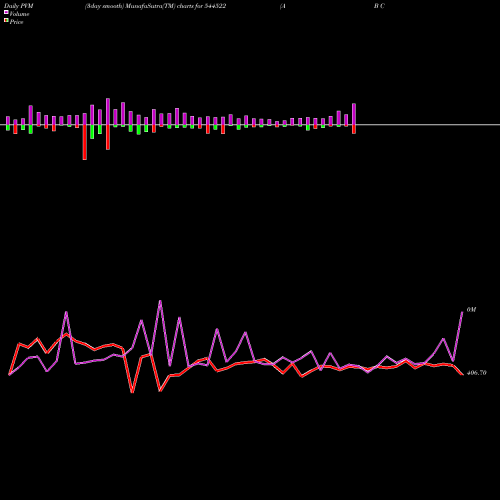Click the Price legend swatch
The image size is (500, 500).
6,21
